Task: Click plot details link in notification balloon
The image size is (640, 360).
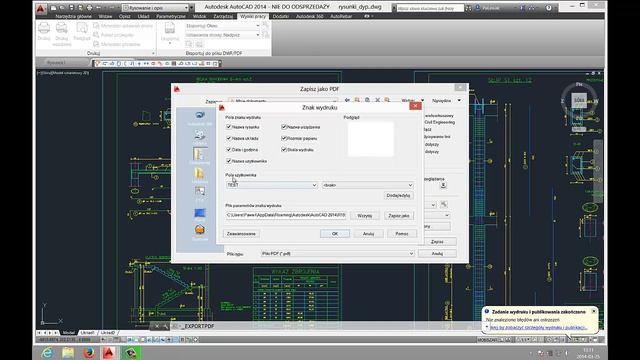Action: point(538,327)
